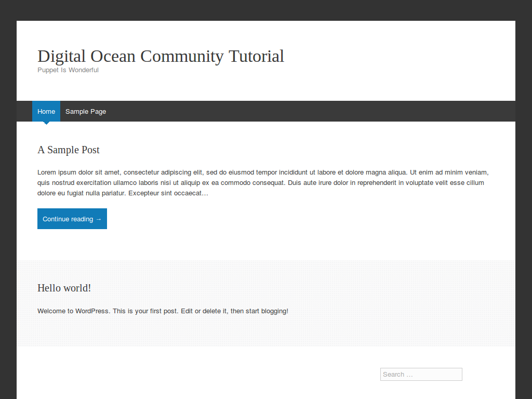Open the Sample Page menu item
Viewport: 532px width, 399px height.
86,111
